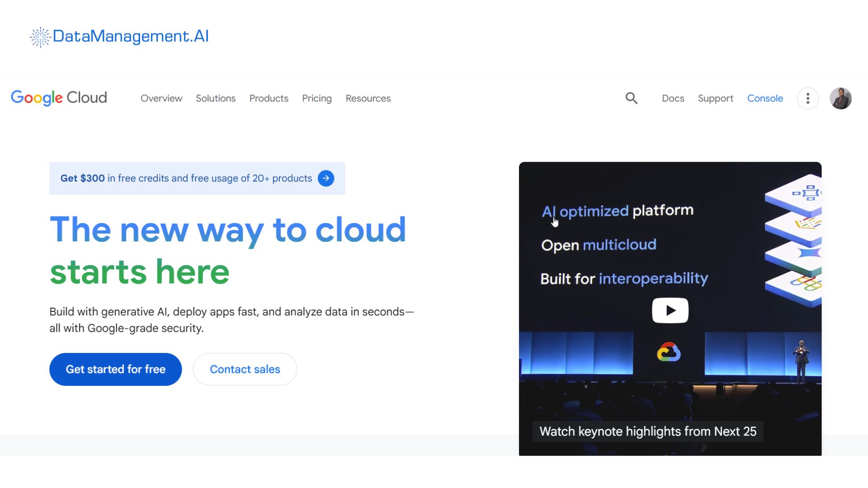
Task: Click the Contact sales button
Action: [x=245, y=369]
